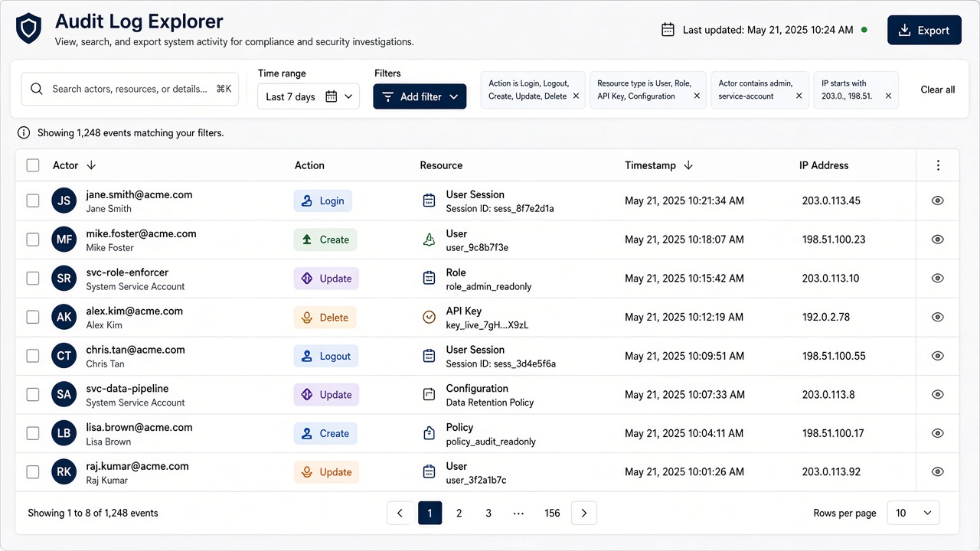View details for jane.smith@acme.com event
The height and width of the screenshot is (551, 980).
click(937, 201)
